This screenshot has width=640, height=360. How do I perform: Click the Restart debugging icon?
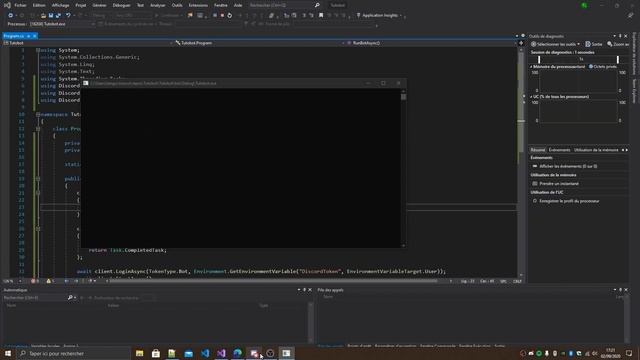click(x=230, y=16)
